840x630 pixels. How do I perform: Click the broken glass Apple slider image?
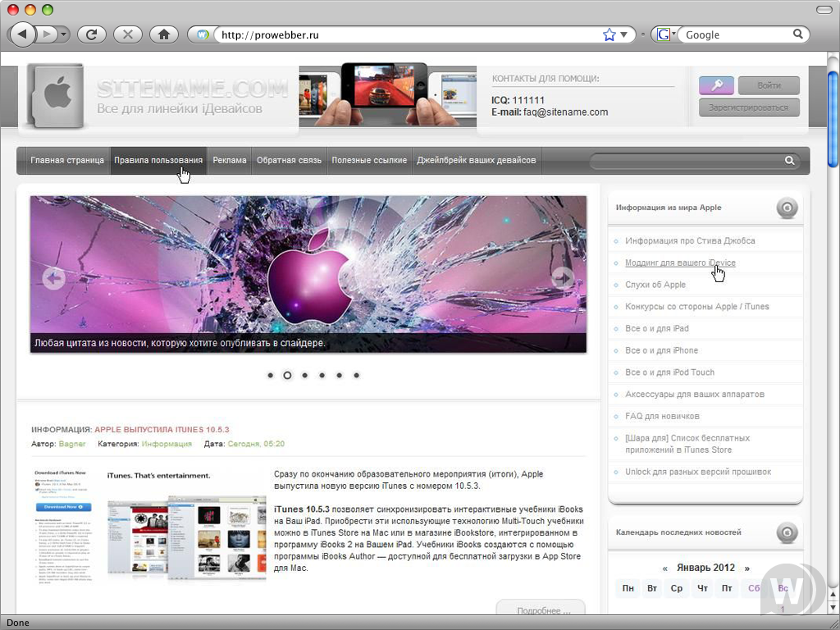308,274
